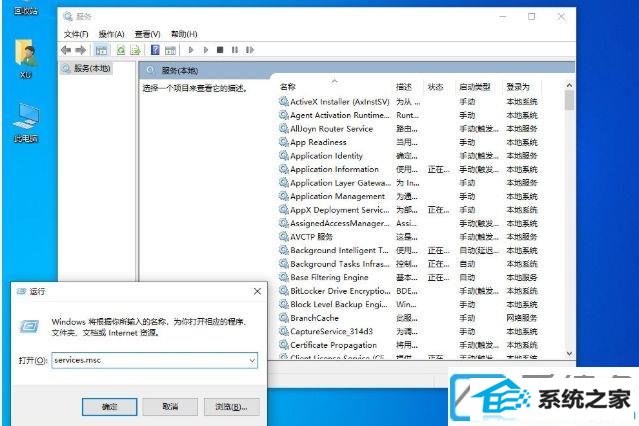Screen dimensions: 639x426
Task: Select AVCTP 服务 row
Action: coord(408,237)
